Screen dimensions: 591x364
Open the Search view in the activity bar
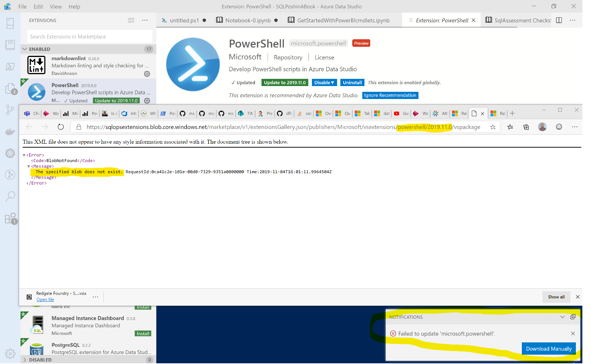10,196
